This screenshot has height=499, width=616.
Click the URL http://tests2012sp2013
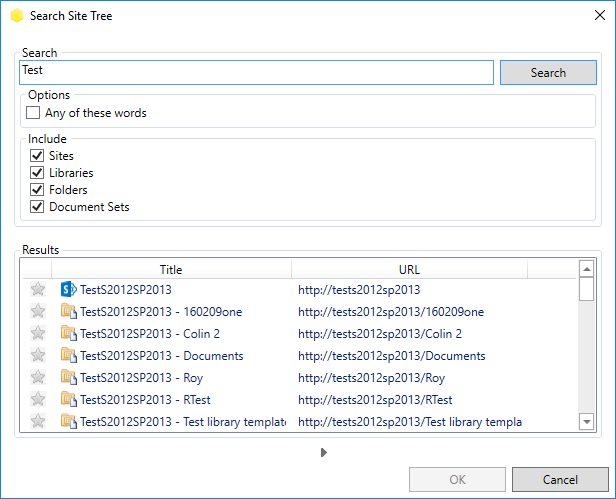pyautogui.click(x=359, y=290)
